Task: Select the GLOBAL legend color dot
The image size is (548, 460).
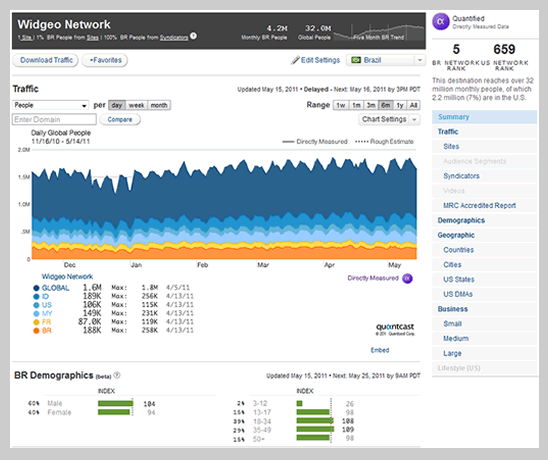Action: pos(36,288)
